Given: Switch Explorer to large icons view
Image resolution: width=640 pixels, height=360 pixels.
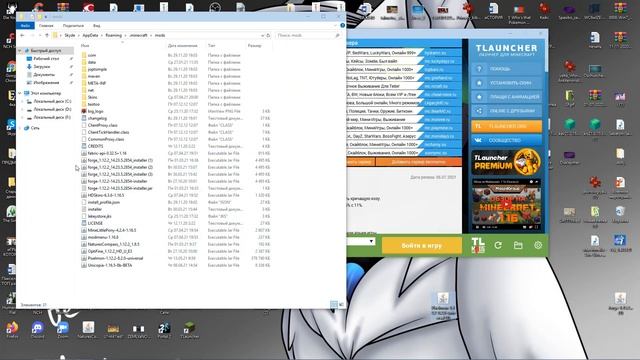Looking at the screenshot, I should pyautogui.click(x=341, y=304).
